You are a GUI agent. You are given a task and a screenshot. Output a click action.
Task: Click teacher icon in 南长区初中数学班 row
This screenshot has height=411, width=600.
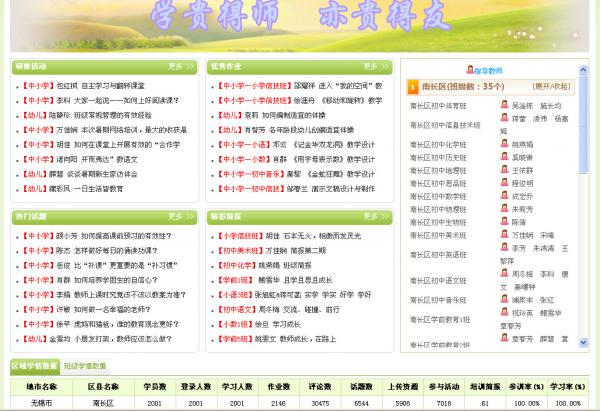coord(505,196)
